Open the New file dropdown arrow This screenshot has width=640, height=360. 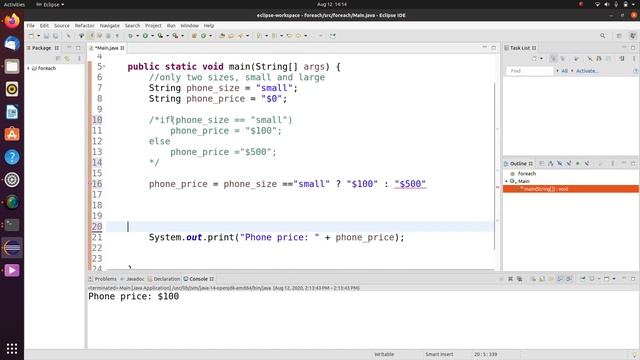point(38,36)
